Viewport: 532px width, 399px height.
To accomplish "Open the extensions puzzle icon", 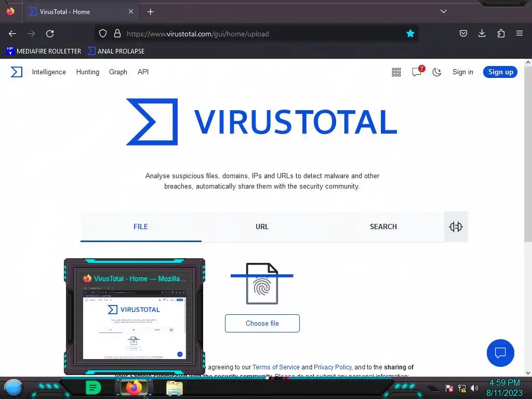I will tap(501, 33).
